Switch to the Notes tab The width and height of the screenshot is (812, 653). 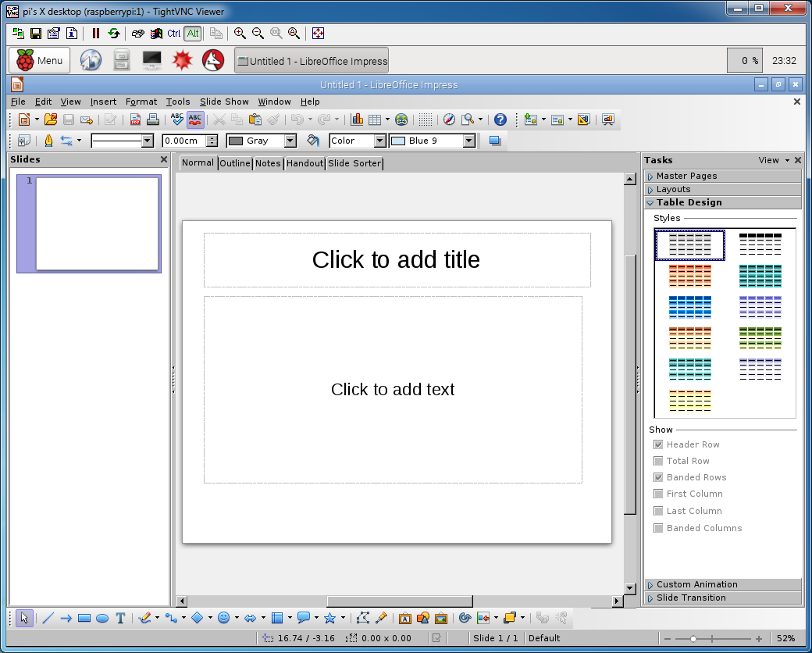(x=268, y=163)
